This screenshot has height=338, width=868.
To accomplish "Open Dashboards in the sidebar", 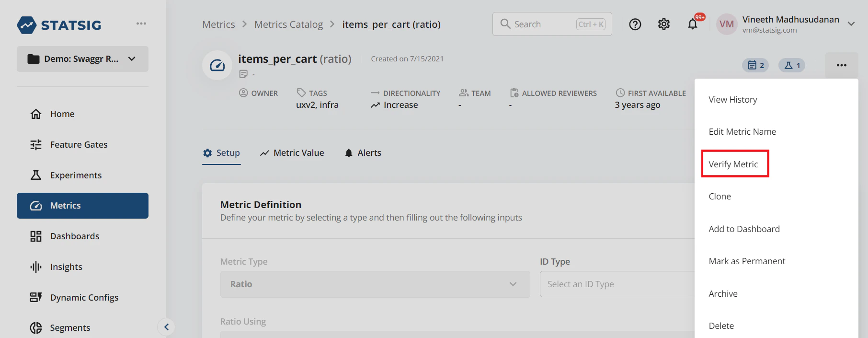I will 82,236.
